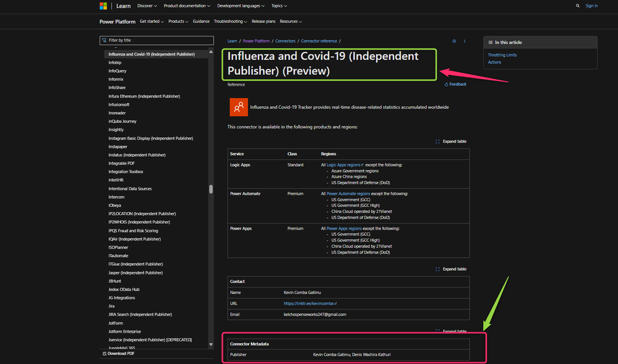618x364 pixels.
Task: Click the Microsoft logo icon
Action: tap(103, 6)
